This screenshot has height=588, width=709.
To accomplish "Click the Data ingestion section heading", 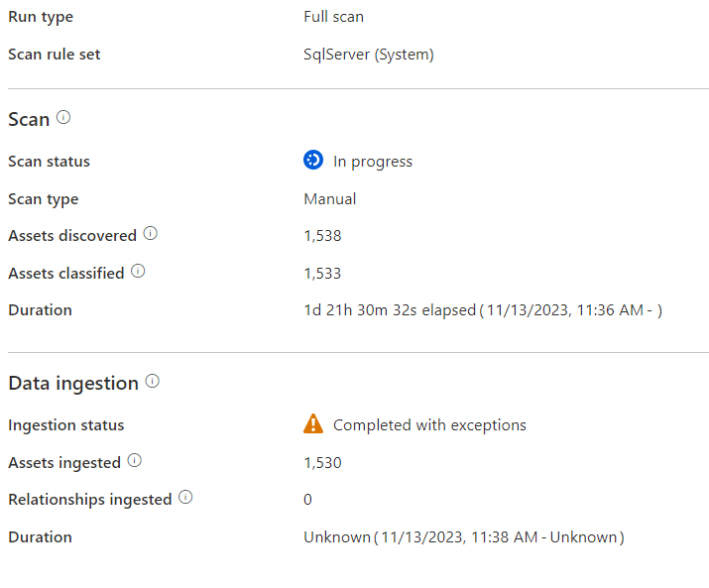I will 73,383.
